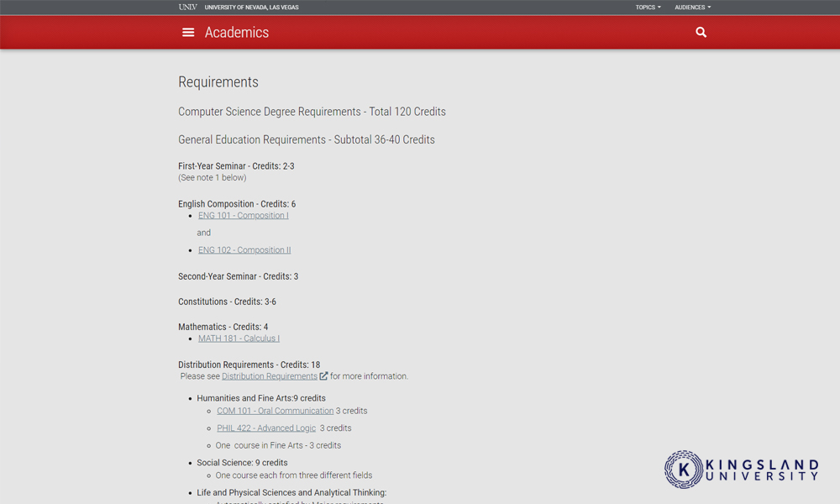The width and height of the screenshot is (840, 504).
Task: Click the UNLV logo
Action: (187, 7)
